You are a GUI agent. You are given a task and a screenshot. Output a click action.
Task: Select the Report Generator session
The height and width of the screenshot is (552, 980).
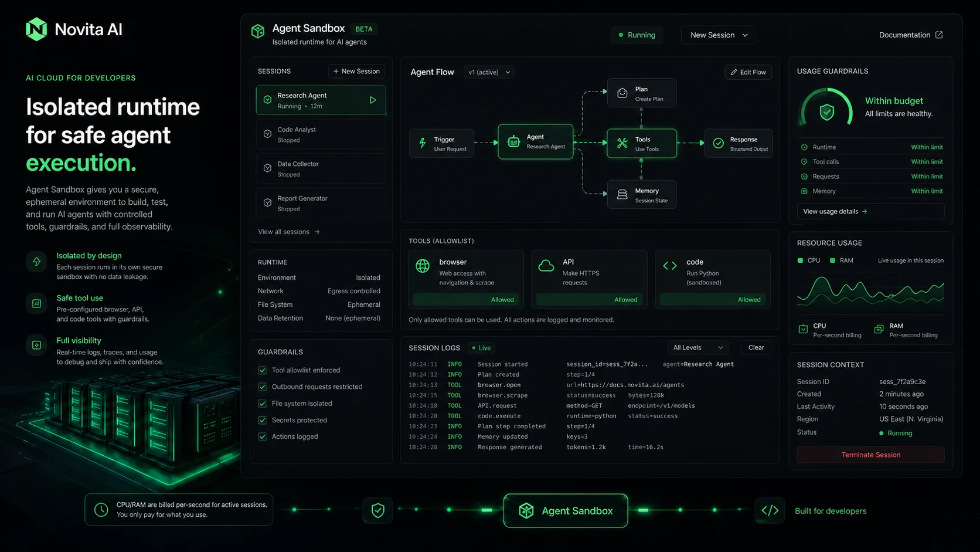click(321, 203)
